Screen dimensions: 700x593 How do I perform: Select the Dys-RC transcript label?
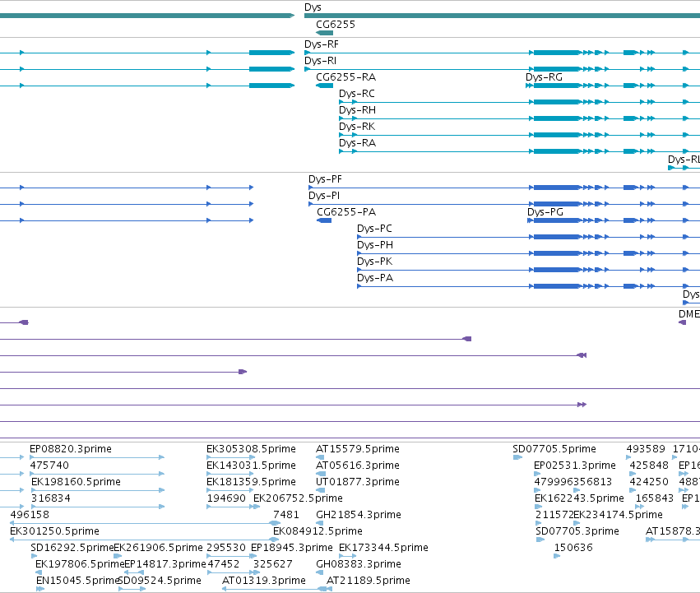357,94
